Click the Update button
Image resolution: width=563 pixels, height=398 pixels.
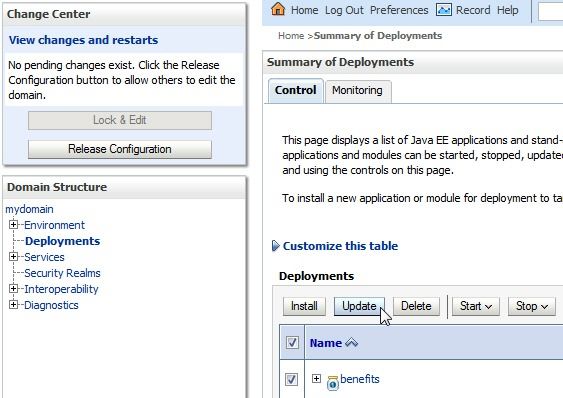click(359, 306)
